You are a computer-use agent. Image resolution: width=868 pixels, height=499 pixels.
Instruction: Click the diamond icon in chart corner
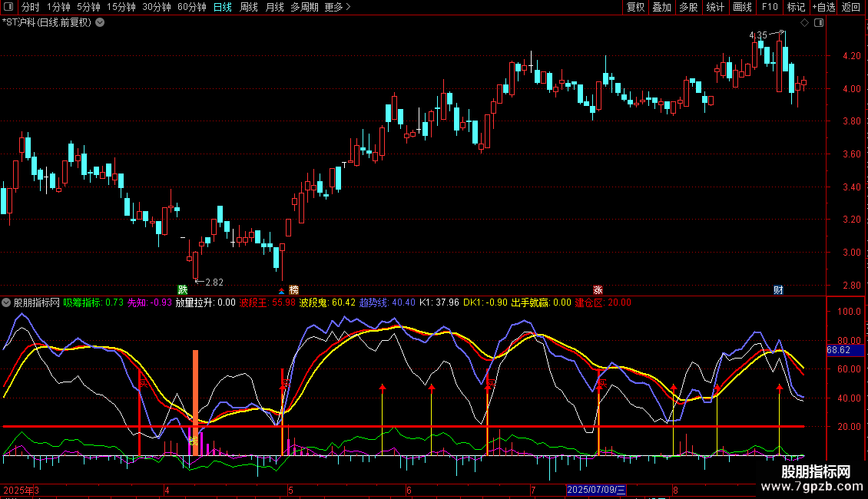pos(805,23)
